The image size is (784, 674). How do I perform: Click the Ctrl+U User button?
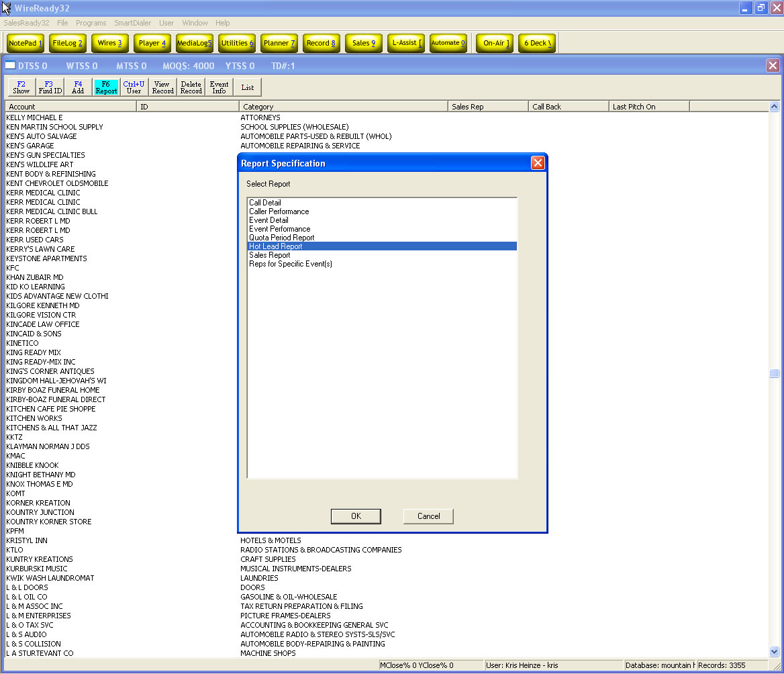(x=134, y=87)
